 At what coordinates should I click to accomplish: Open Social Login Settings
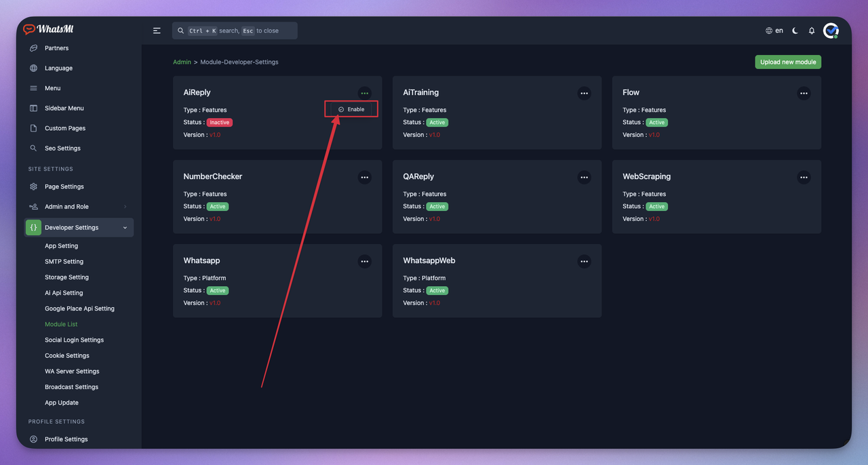tap(74, 340)
